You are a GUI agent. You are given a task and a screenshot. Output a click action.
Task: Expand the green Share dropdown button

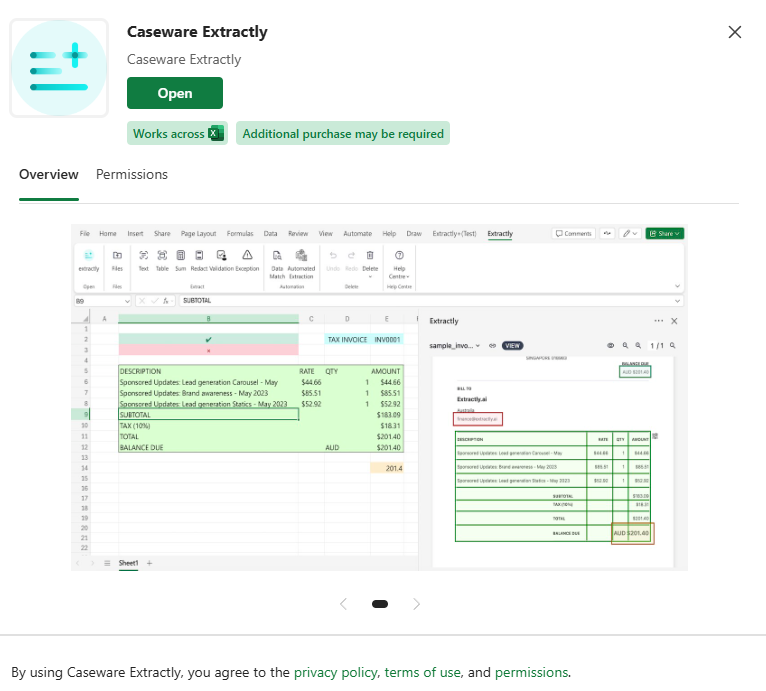[x=665, y=233]
